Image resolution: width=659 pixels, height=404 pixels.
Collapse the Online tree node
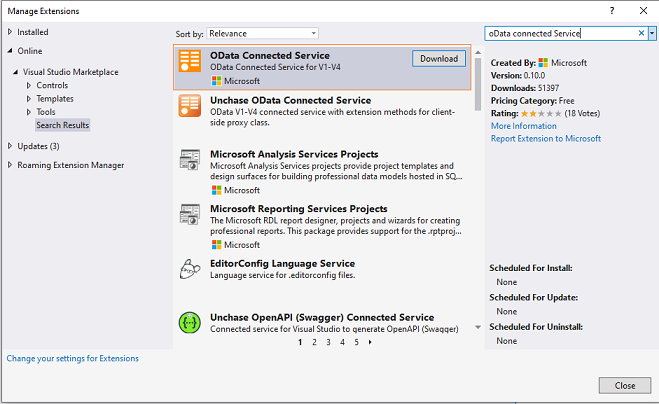point(11,50)
